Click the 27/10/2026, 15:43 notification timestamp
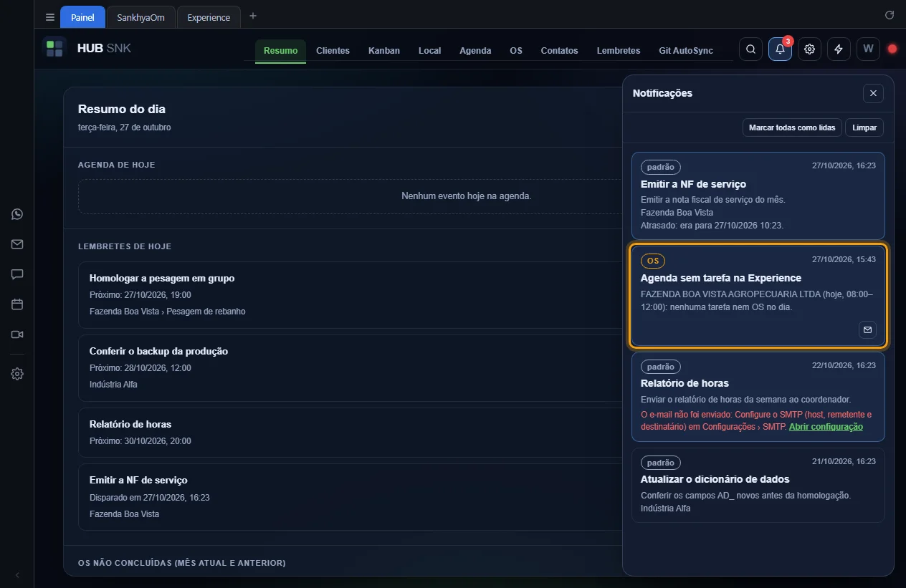906x588 pixels. click(844, 259)
